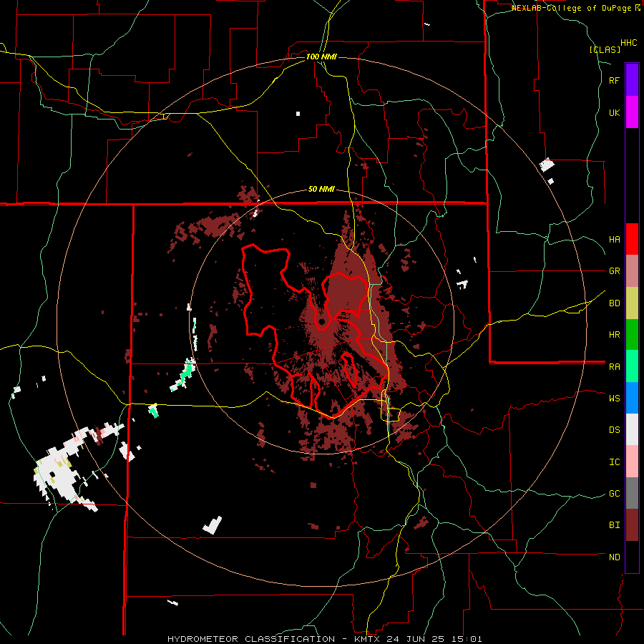Image resolution: width=644 pixels, height=644 pixels.
Task: Click the [CLAS] label above the legend
Action: [605, 50]
